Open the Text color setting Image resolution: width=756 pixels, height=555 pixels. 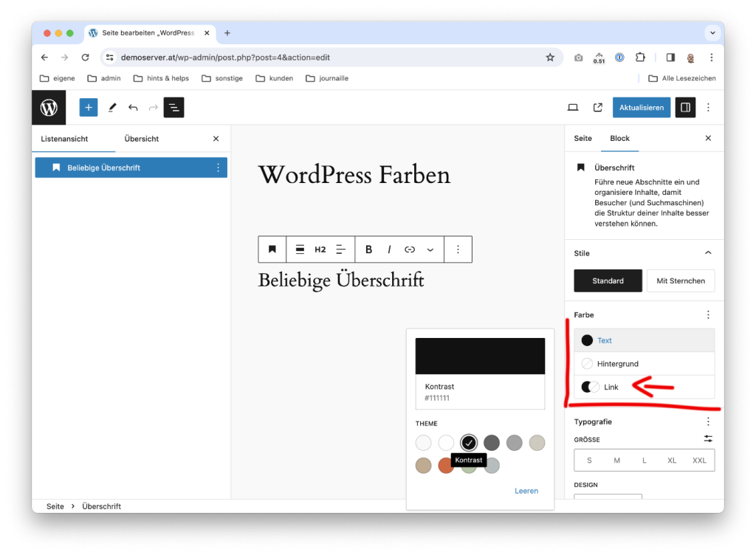point(644,341)
